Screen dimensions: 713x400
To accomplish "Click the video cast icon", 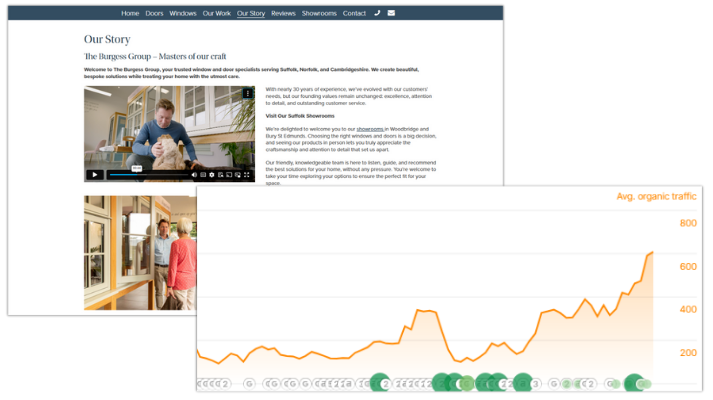I will pos(229,175).
